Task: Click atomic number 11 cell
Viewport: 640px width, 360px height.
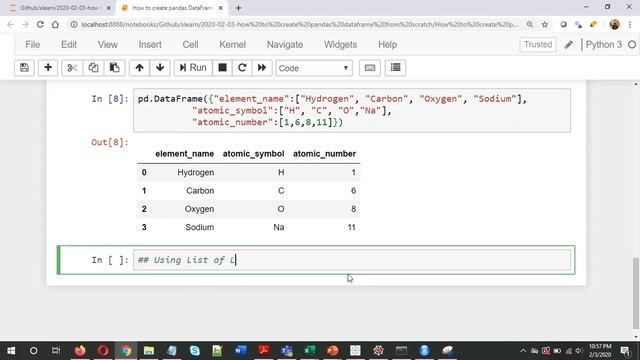Action: (351, 227)
